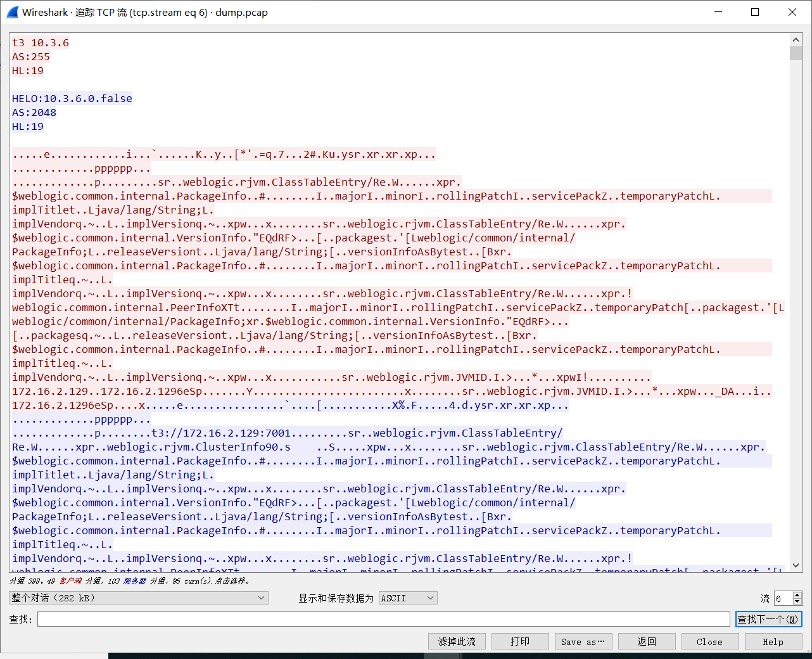Click the line starting 'weblogic.common.internal.PeerInfoXTt'
Screen dimensions: 812x659
[398, 307]
